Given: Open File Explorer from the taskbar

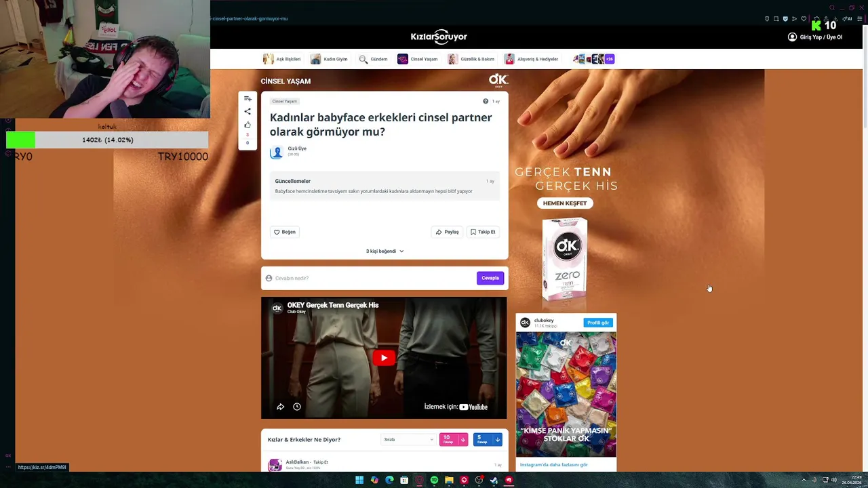Looking at the screenshot, I should pos(449,480).
